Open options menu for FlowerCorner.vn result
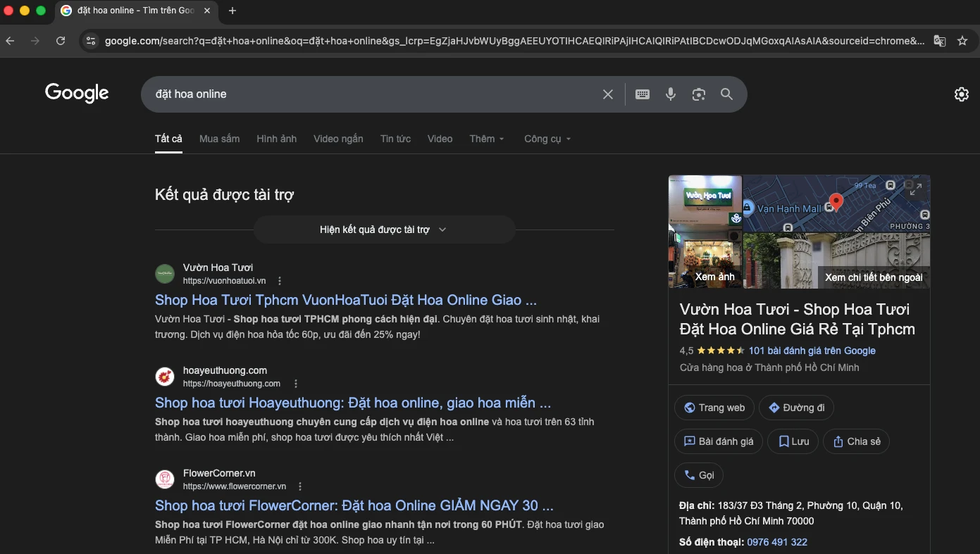980x554 pixels. 300,486
